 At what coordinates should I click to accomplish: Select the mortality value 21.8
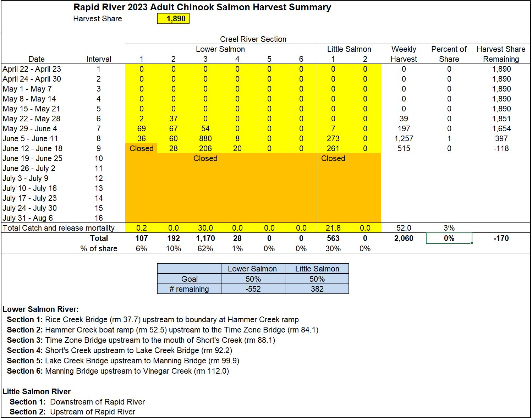(333, 228)
